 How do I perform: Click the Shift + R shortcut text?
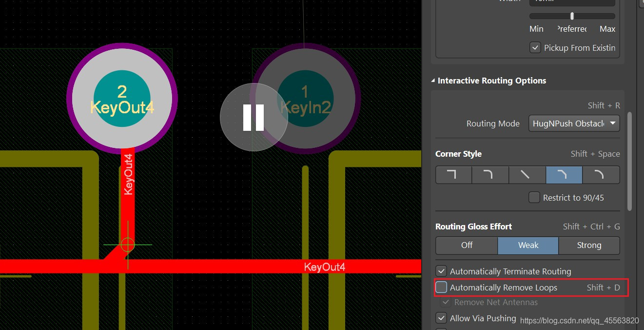point(604,105)
